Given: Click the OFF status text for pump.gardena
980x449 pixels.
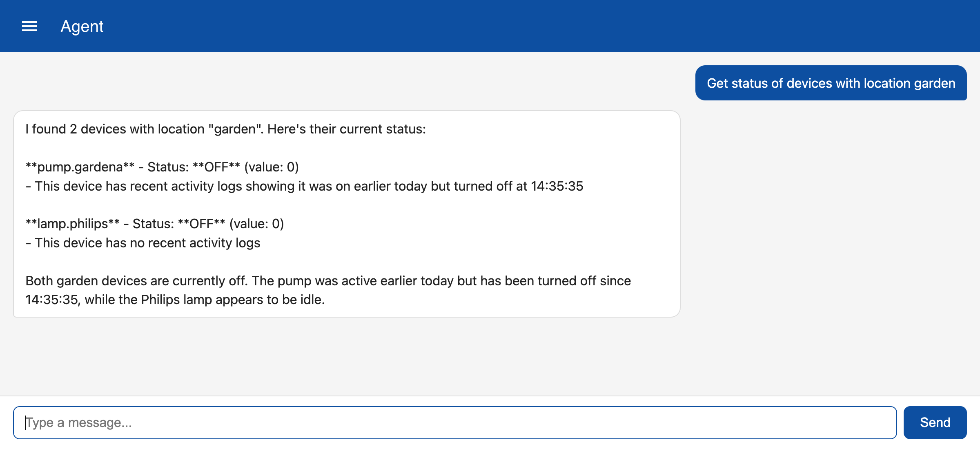Looking at the screenshot, I should click(x=216, y=167).
